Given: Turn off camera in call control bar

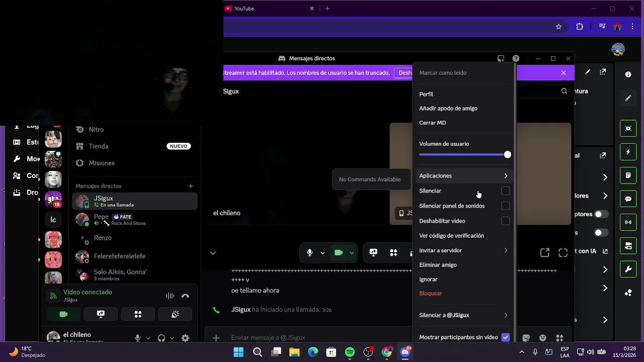Looking at the screenshot, I should click(339, 253).
